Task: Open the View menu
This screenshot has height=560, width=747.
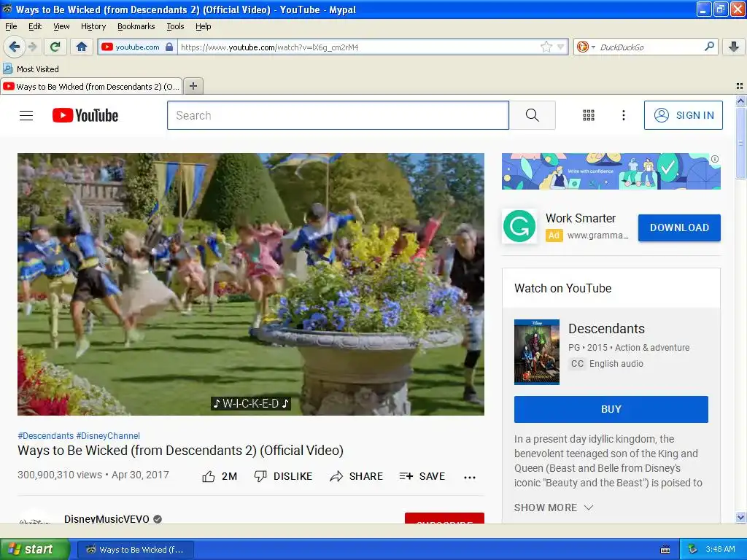Action: (61, 26)
